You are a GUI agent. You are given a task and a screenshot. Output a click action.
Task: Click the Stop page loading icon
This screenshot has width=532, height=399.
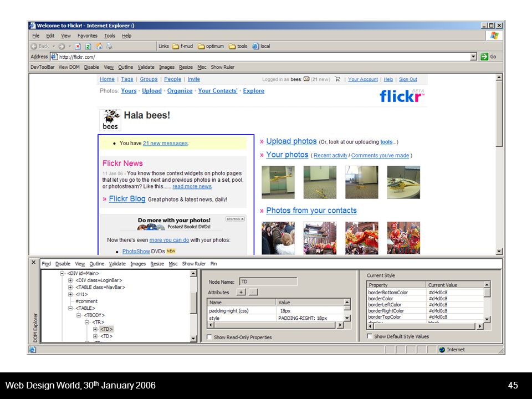click(78, 46)
